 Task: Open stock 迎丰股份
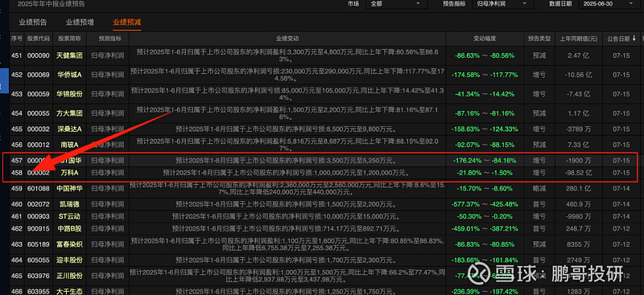tap(69, 260)
